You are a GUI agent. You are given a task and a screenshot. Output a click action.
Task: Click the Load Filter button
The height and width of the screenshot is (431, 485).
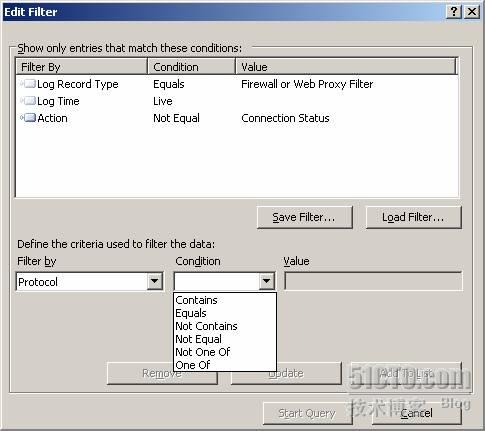(414, 217)
